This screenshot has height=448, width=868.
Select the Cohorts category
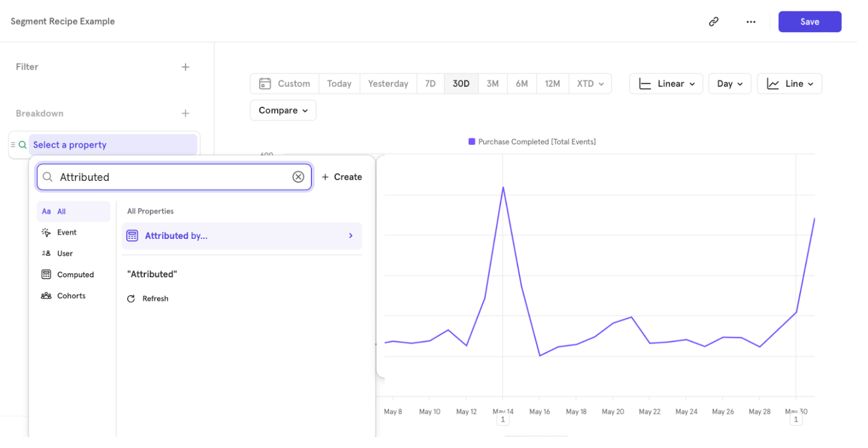click(x=74, y=296)
